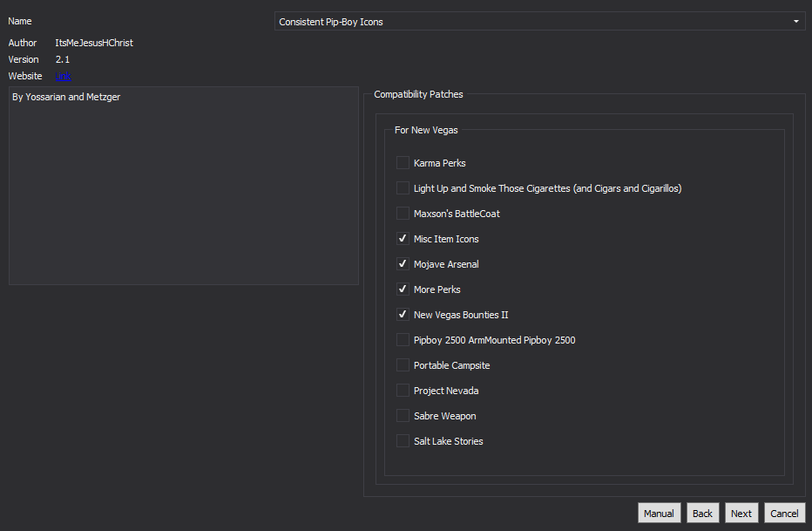
Task: Select the Project Nevada patch
Action: pos(403,391)
